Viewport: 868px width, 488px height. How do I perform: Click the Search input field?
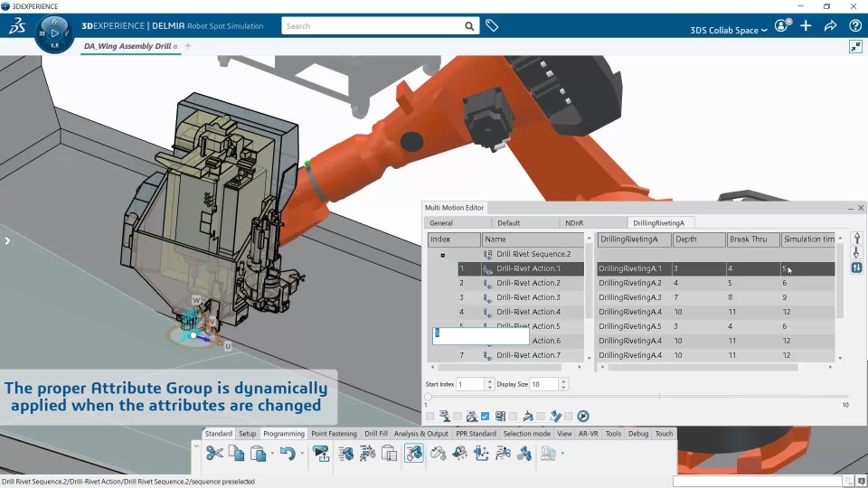click(373, 26)
